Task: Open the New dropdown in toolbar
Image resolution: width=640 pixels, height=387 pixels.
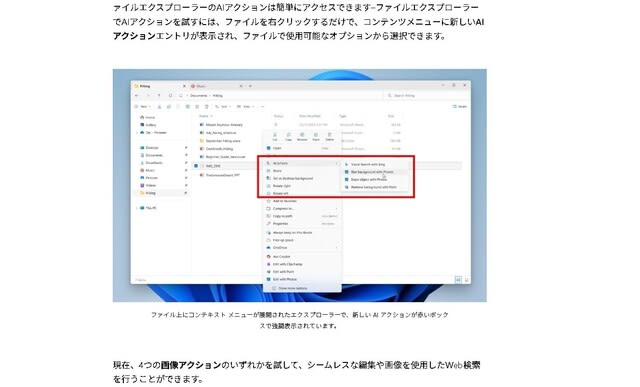Action: point(143,107)
